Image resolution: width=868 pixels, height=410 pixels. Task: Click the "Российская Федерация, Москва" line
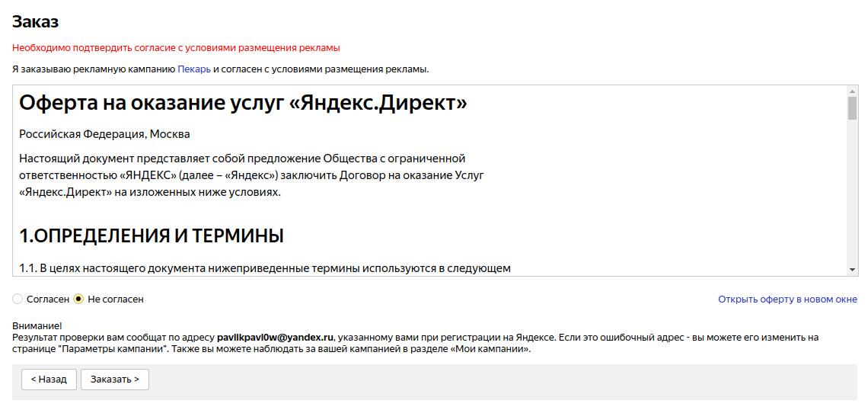[104, 134]
